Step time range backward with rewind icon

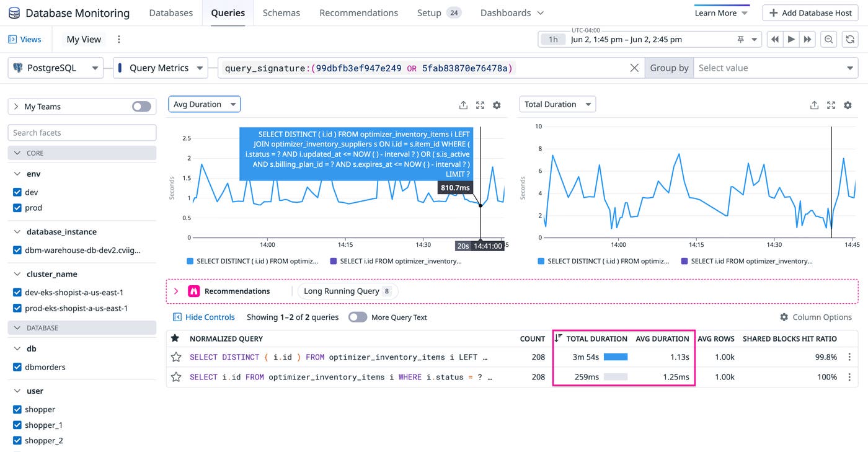(775, 39)
